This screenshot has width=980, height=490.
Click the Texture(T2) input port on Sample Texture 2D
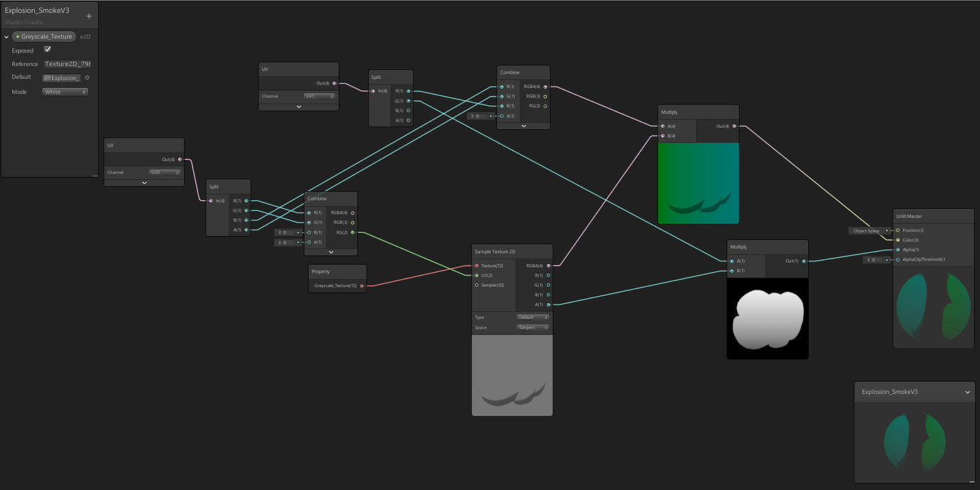[x=476, y=265]
